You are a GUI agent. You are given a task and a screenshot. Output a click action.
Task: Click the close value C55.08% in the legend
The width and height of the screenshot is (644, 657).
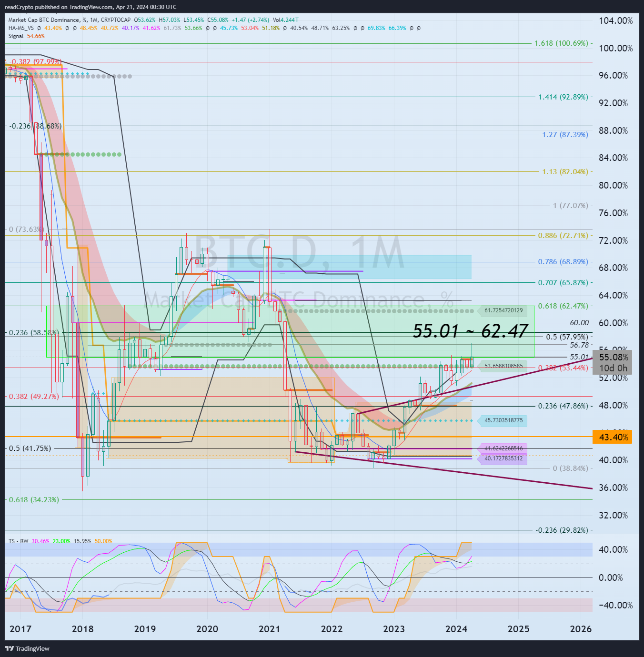coord(218,20)
